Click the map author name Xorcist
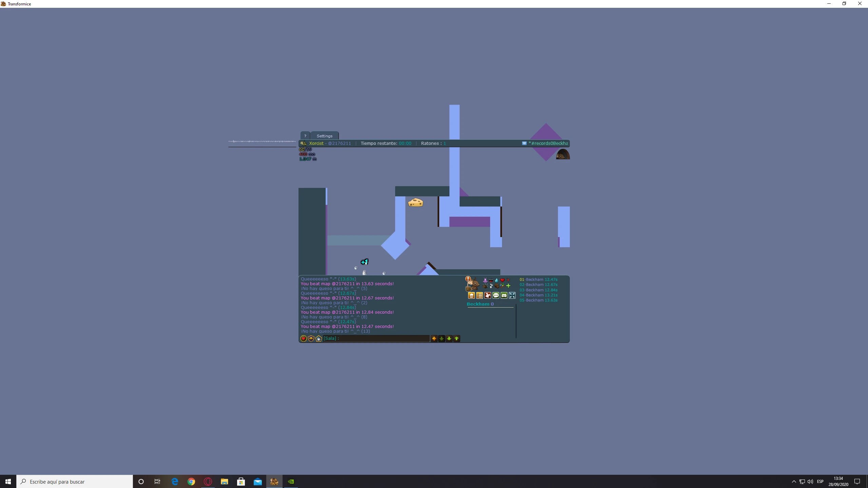 [316, 143]
